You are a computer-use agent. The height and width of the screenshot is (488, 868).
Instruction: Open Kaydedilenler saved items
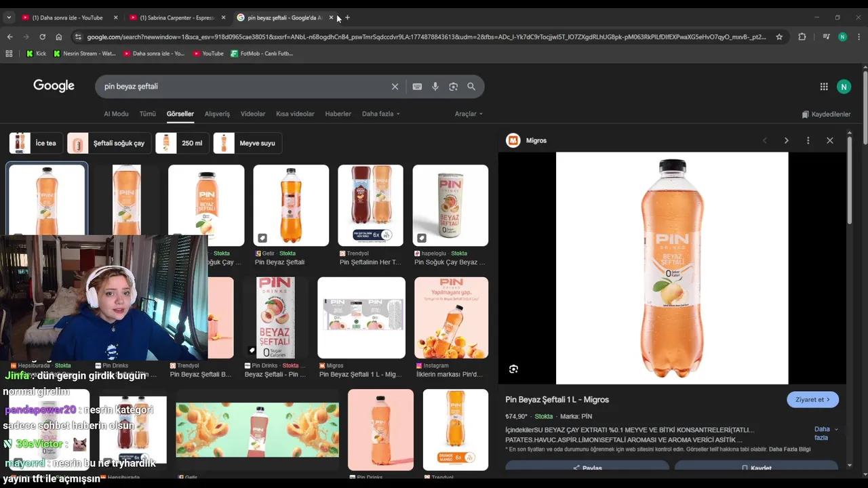tap(826, 115)
